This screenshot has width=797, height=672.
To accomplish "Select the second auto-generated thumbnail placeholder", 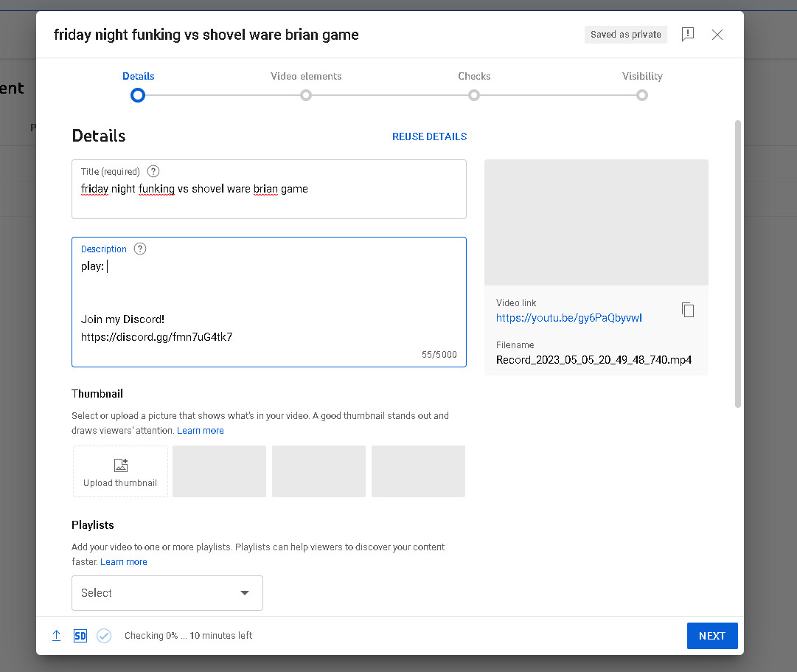I will 319,471.
